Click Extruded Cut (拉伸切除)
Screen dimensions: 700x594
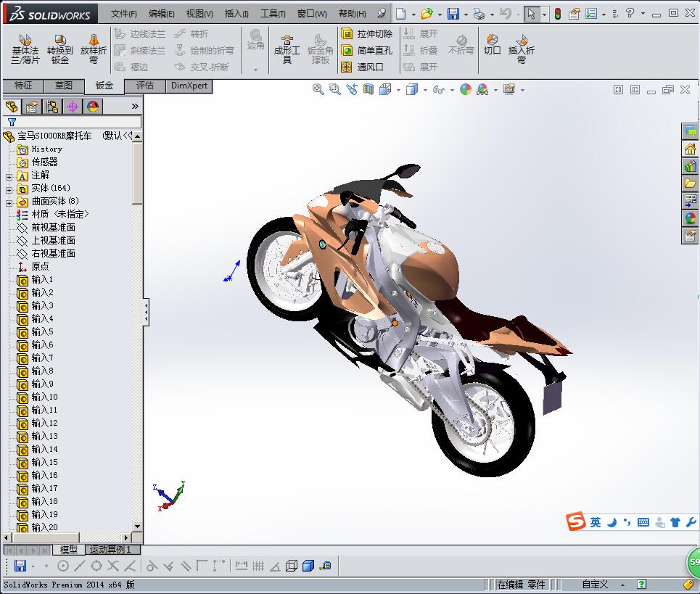tap(366, 33)
